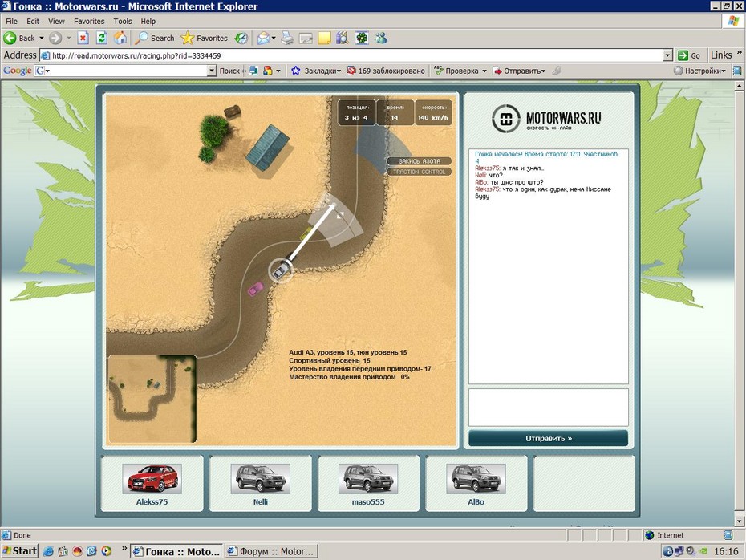The height and width of the screenshot is (560, 746).
Task: Click the Search magnifier button
Action: click(x=155, y=38)
